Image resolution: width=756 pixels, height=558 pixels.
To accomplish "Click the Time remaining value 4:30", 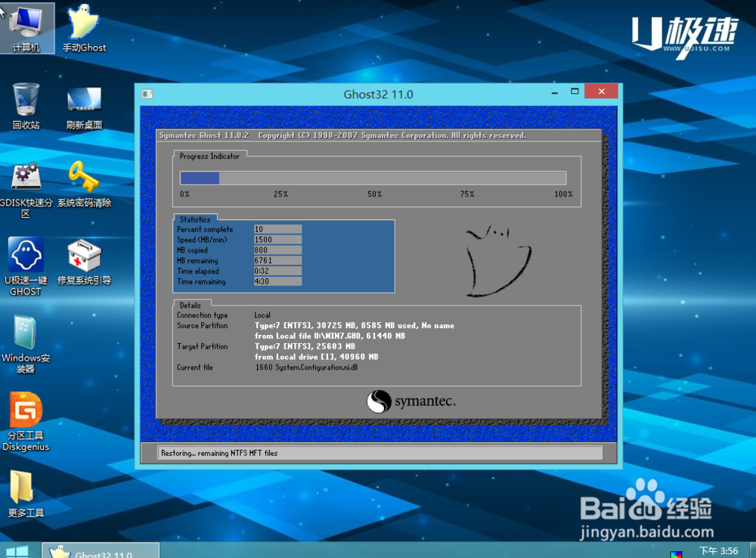I will tap(277, 281).
